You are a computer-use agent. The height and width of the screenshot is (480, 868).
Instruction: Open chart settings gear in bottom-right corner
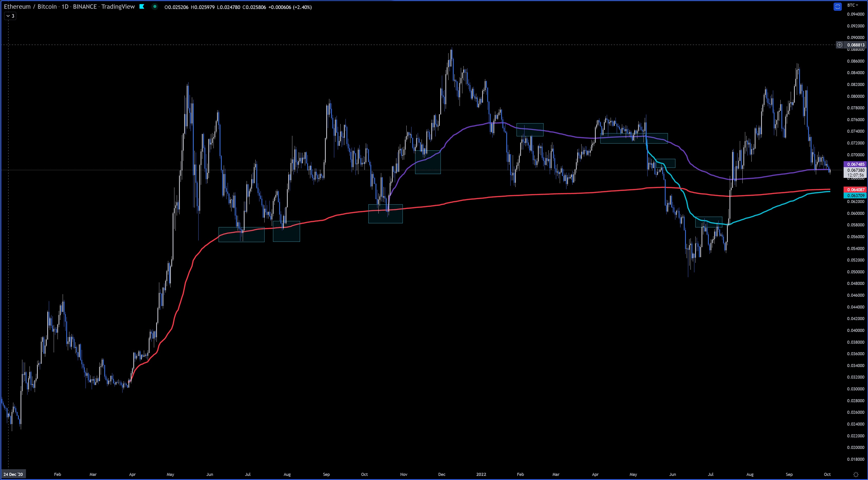855,475
